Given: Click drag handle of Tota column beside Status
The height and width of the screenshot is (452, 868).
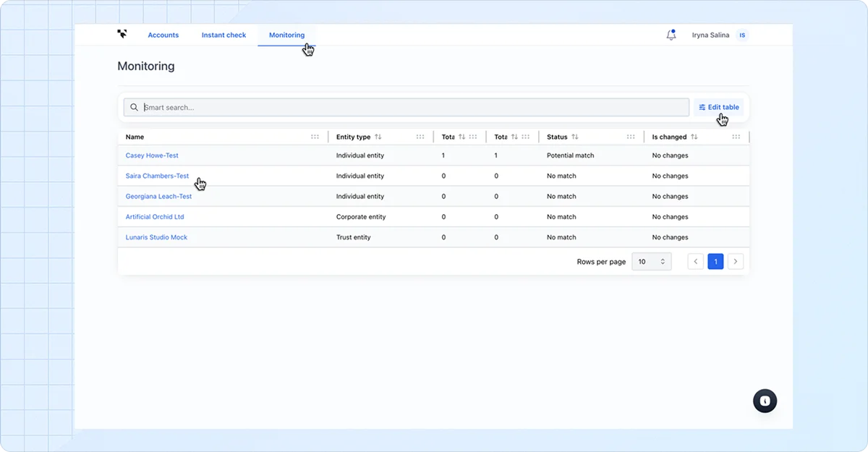Looking at the screenshot, I should 526,137.
